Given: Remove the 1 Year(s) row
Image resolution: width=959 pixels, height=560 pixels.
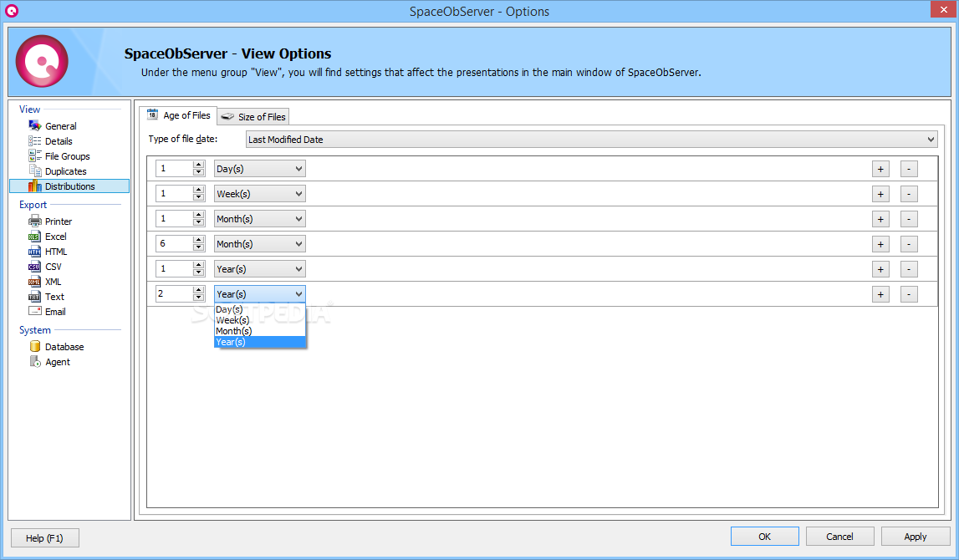Looking at the screenshot, I should pos(909,269).
